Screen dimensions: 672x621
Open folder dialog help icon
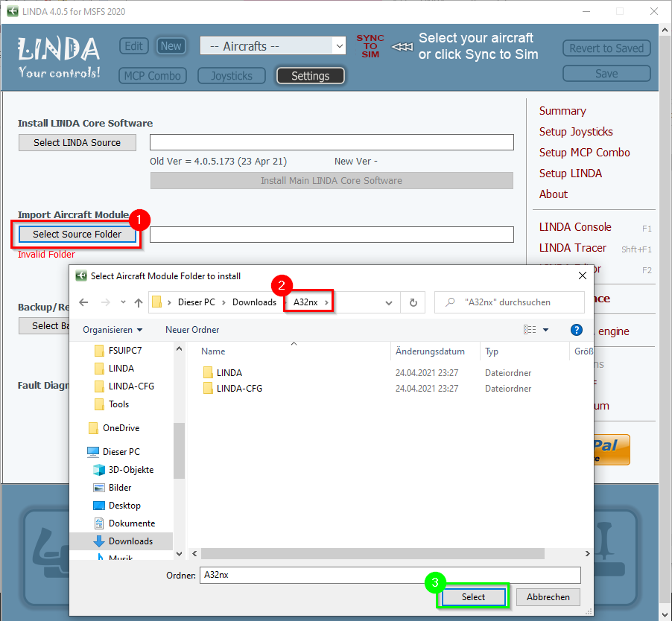click(x=577, y=330)
